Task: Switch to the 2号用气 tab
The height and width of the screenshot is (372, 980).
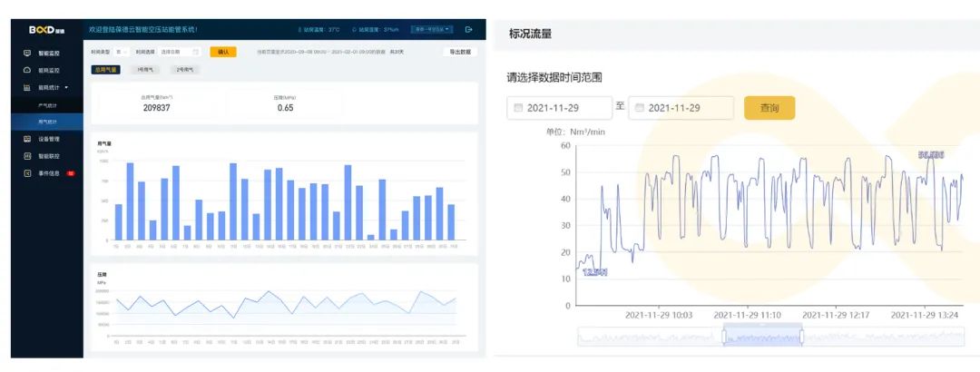Action: 184,69
